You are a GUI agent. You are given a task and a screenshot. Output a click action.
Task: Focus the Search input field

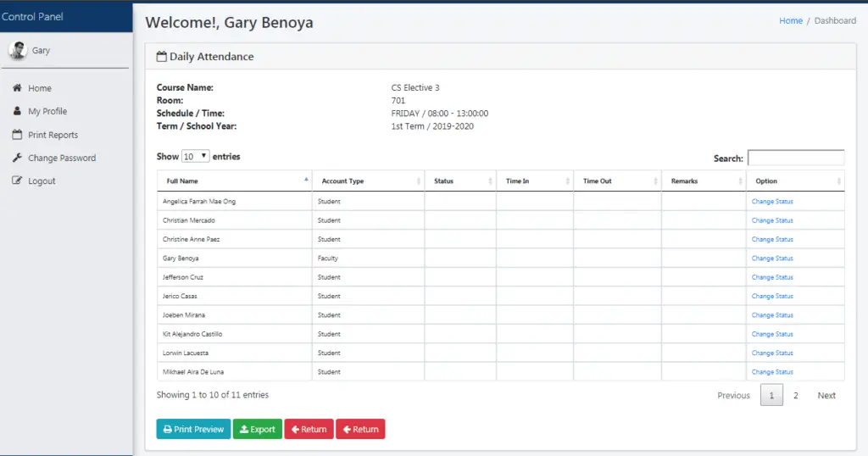(795, 158)
